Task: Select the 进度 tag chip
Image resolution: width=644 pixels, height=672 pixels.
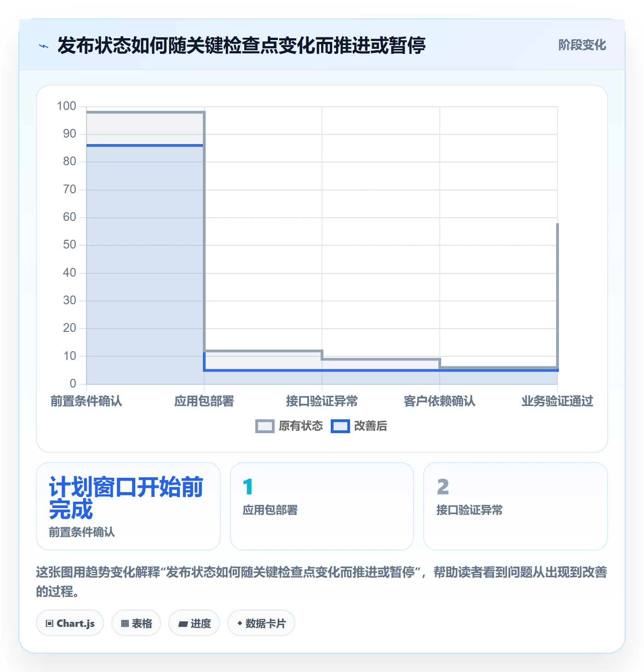Action: (194, 623)
